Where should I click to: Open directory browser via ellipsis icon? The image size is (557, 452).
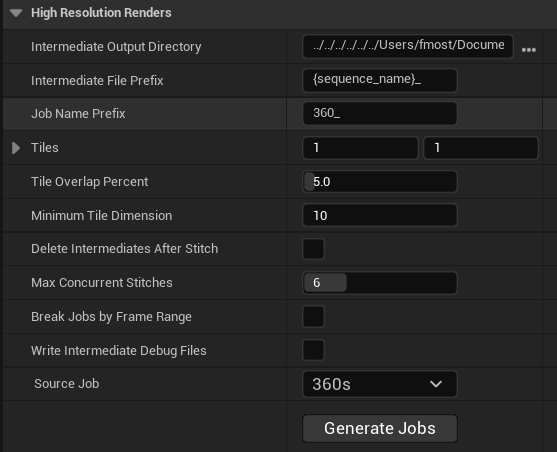[529, 50]
